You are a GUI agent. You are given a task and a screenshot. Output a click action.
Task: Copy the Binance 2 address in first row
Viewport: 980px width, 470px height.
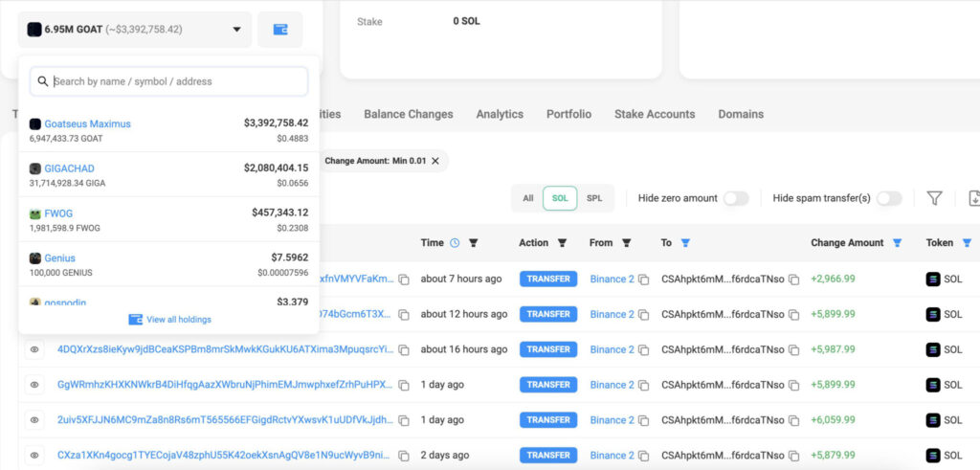point(645,280)
